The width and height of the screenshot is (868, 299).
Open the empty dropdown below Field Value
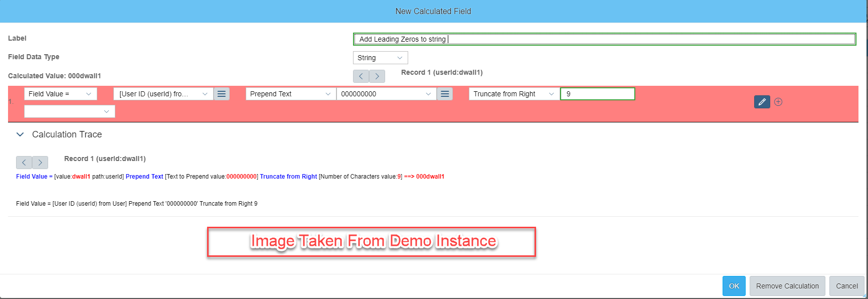click(x=70, y=111)
